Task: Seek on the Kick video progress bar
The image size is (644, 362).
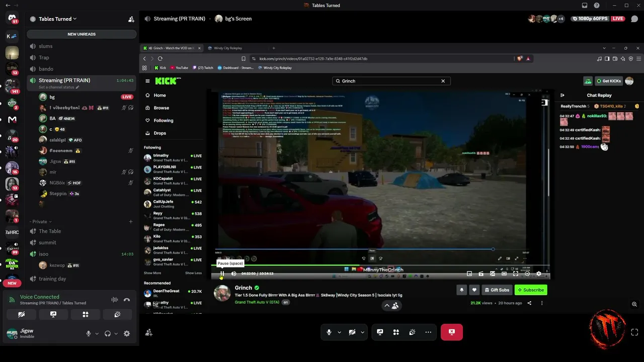Action: click(380, 265)
